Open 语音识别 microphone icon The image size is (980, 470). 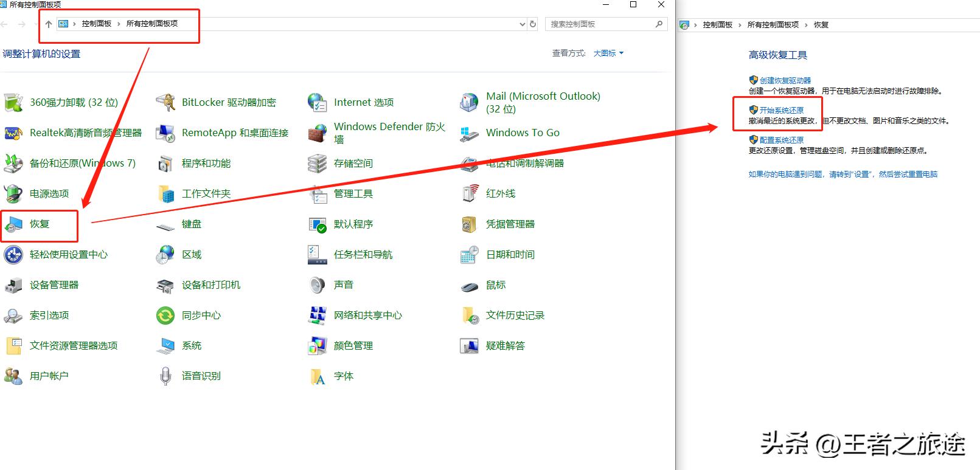165,376
